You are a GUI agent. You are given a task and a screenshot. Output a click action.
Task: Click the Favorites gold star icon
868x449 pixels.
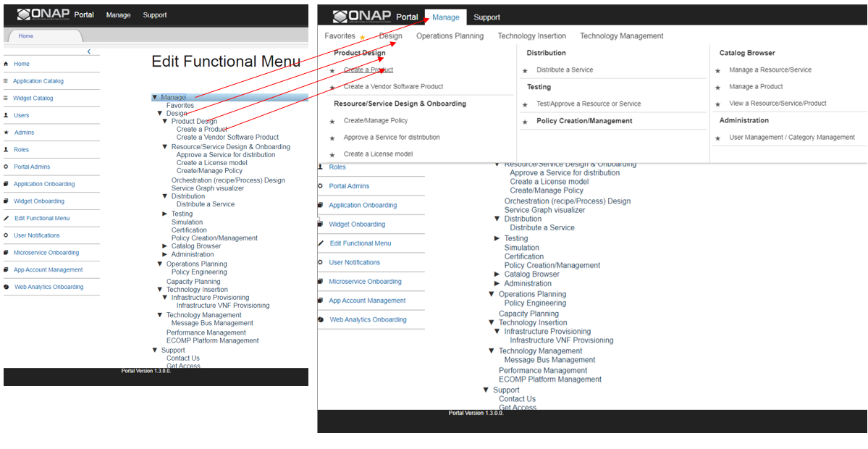click(363, 37)
